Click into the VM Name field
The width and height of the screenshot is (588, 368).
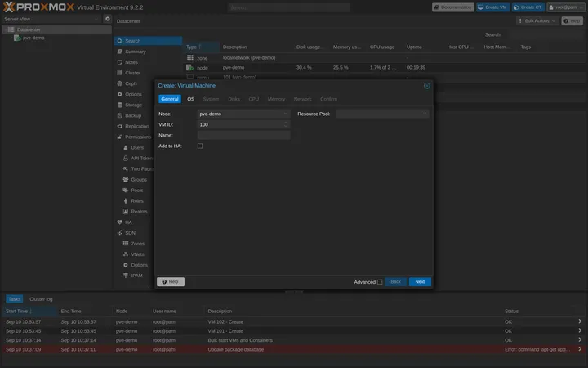pyautogui.click(x=243, y=135)
